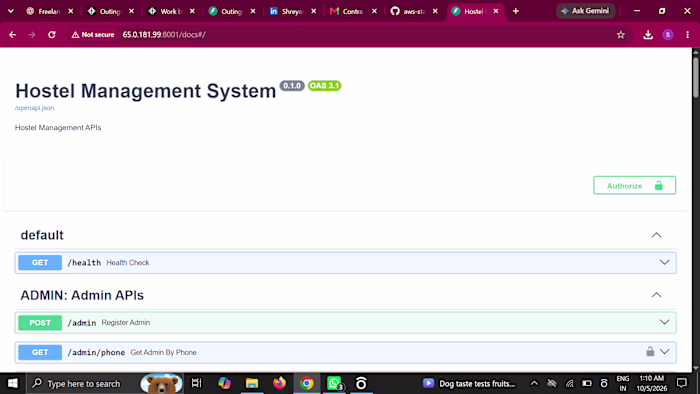Viewport: 700px width, 394px height.
Task: Open Firefox from the taskbar
Action: [279, 383]
